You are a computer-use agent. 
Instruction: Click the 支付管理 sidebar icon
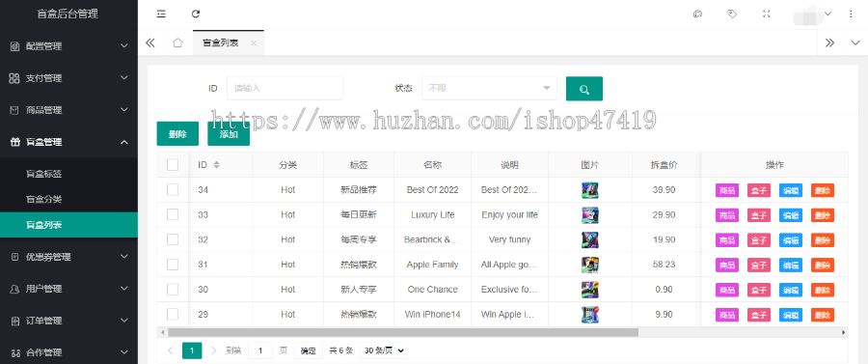(x=14, y=78)
